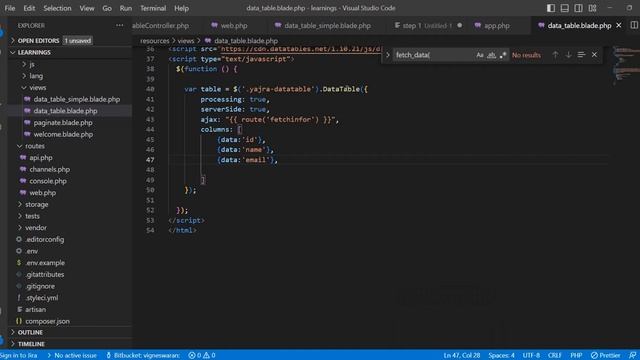The width and height of the screenshot is (640, 360).
Task: Go to previous match arrow
Action: (x=555, y=55)
